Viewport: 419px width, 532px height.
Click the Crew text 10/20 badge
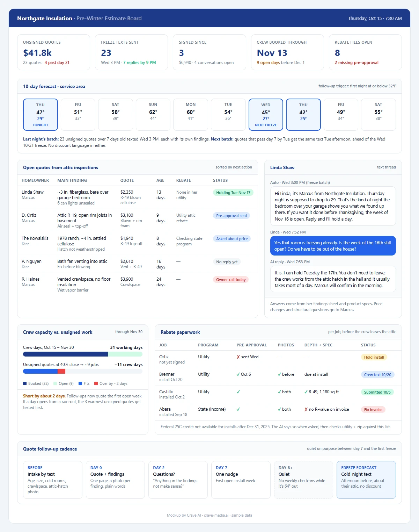(x=378, y=375)
